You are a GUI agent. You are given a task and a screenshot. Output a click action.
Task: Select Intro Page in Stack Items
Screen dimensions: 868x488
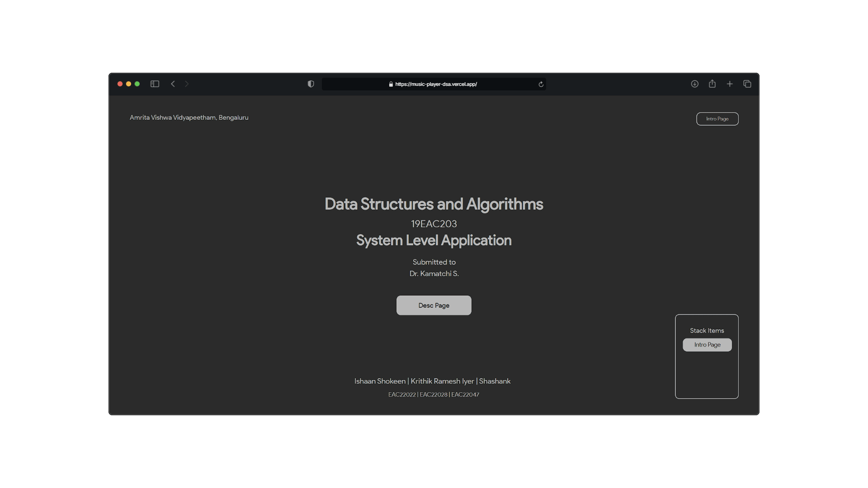point(707,345)
